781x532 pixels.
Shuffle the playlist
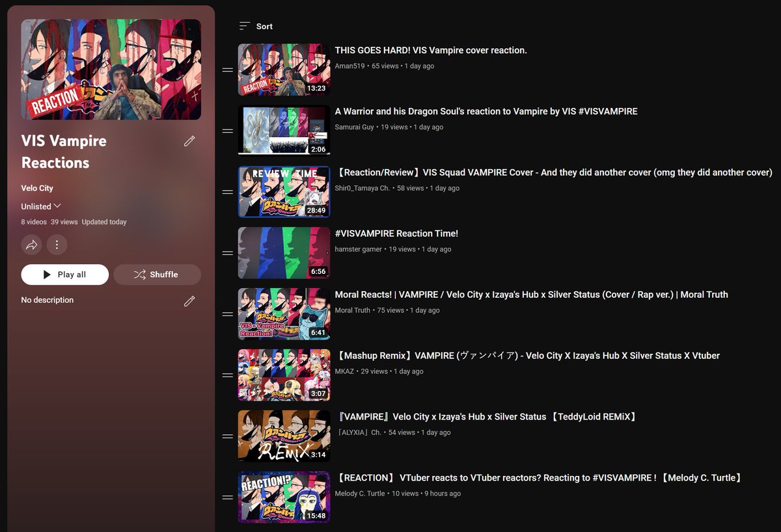157,274
